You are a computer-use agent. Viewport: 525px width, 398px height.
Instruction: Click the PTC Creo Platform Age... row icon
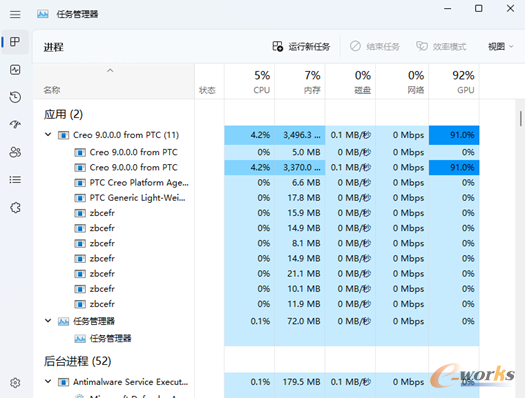click(x=80, y=183)
